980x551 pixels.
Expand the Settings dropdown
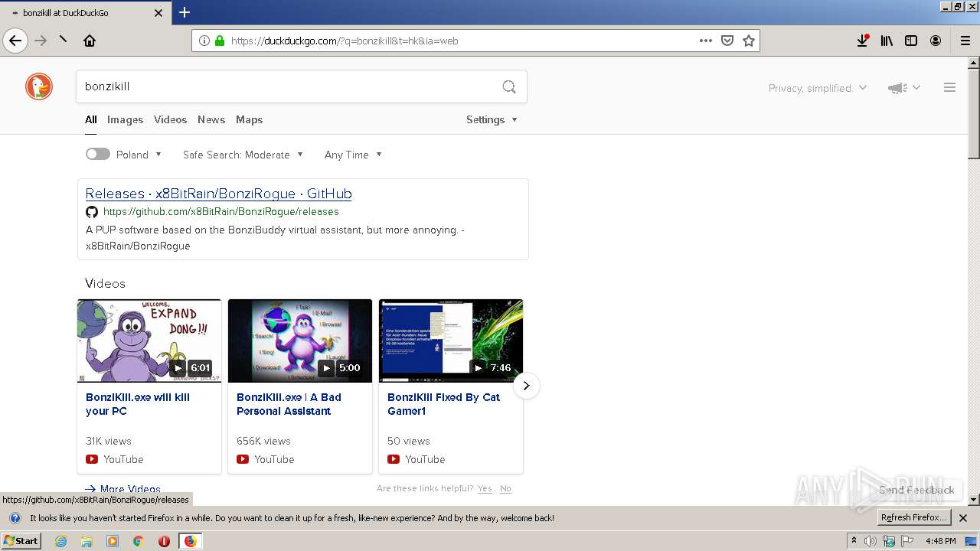click(492, 119)
